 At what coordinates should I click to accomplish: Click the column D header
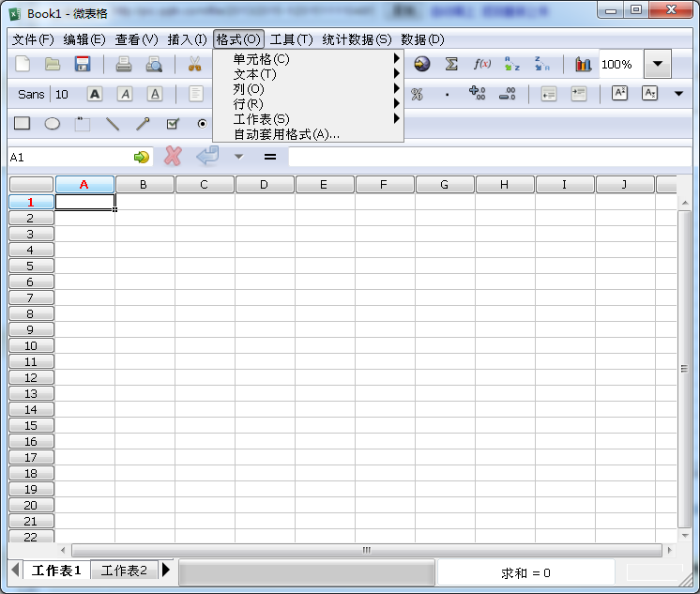click(x=265, y=185)
